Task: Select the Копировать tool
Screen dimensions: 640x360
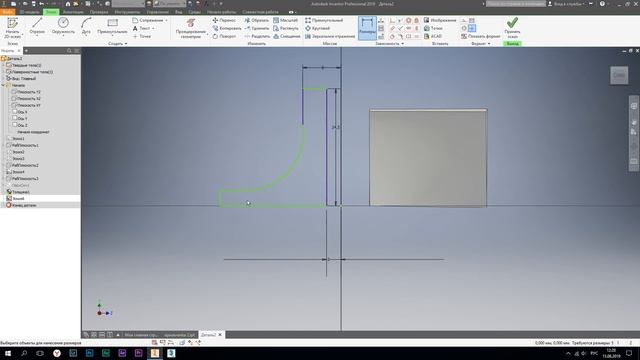Action: tap(227, 28)
